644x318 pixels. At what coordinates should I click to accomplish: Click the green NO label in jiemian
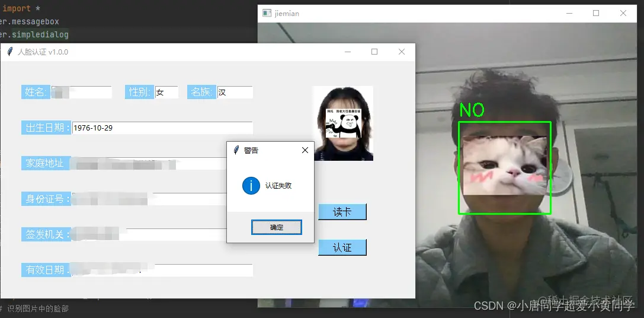coord(472,110)
